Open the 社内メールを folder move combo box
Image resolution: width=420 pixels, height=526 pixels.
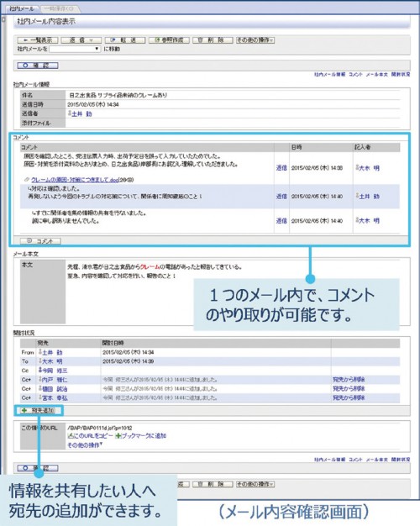point(75,49)
